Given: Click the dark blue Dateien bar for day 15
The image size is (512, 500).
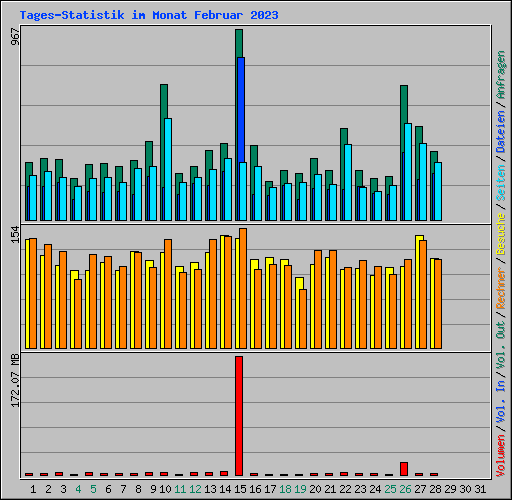Looking at the screenshot, I should (x=241, y=110).
